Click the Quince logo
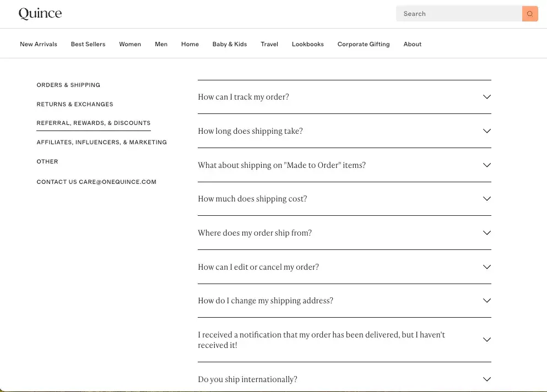The height and width of the screenshot is (392, 547). [x=40, y=13]
